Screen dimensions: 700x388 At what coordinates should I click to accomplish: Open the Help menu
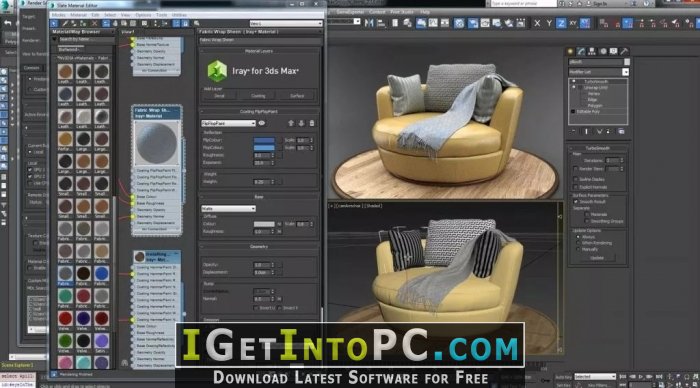click(x=425, y=12)
